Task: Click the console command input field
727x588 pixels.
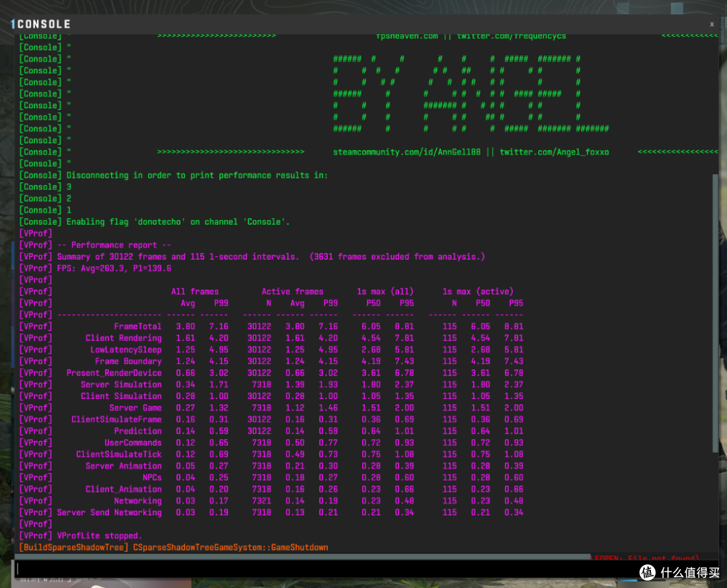Action: (366, 568)
